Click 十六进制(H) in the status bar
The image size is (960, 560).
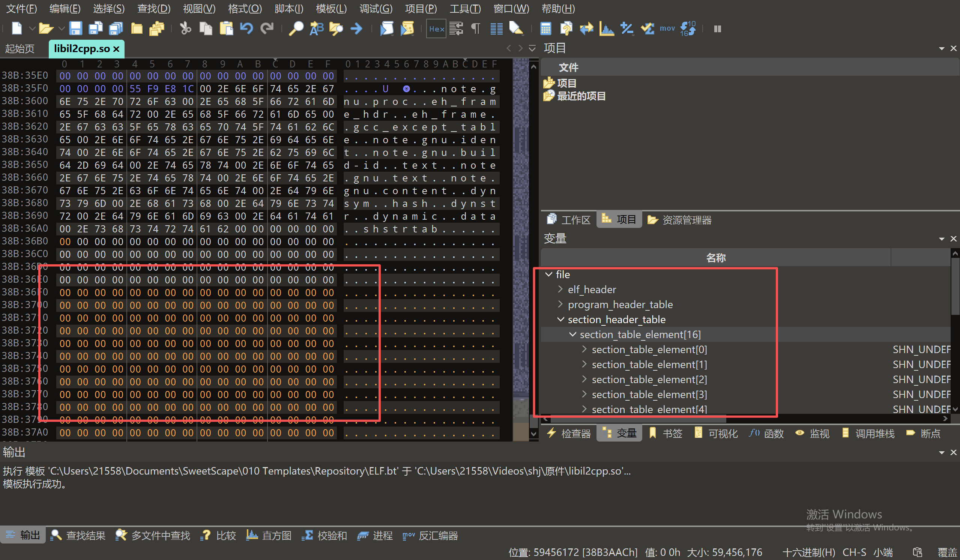(808, 552)
